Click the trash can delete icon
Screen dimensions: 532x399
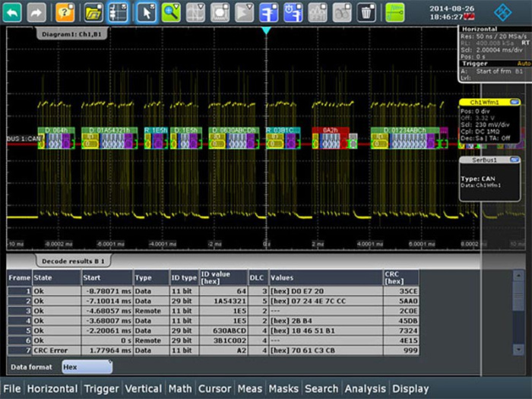(x=367, y=12)
